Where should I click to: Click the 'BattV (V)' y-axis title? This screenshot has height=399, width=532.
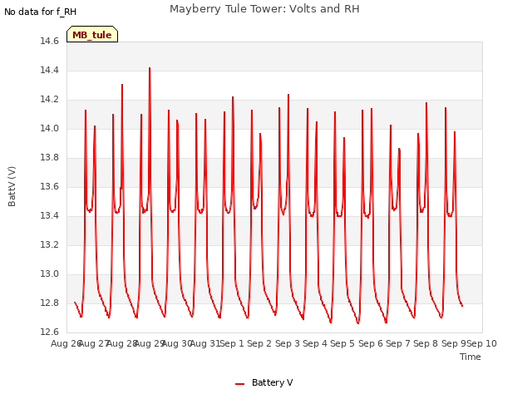click(12, 186)
